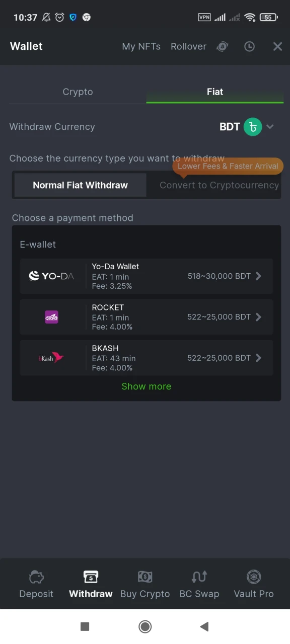This screenshot has height=644, width=290.
Task: Tap the rollover coin icon next to Rollover
Action: 222,46
